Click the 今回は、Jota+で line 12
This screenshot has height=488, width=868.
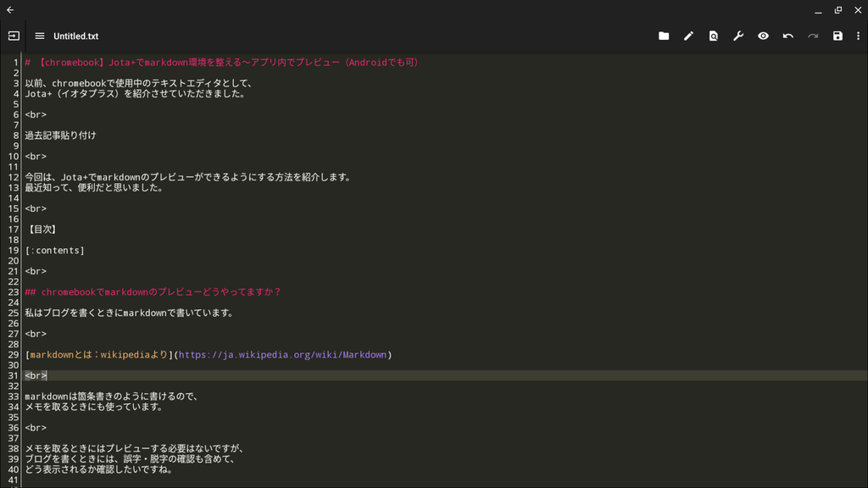(188, 178)
